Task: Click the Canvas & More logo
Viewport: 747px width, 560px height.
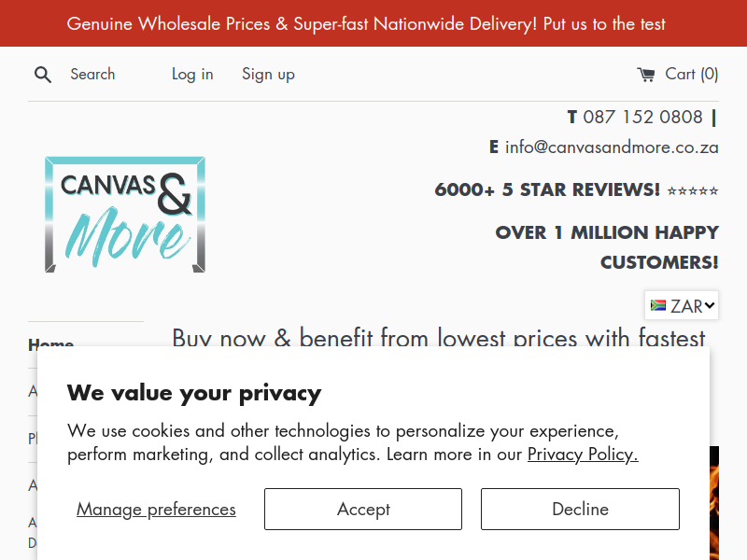Action: pyautogui.click(x=124, y=215)
